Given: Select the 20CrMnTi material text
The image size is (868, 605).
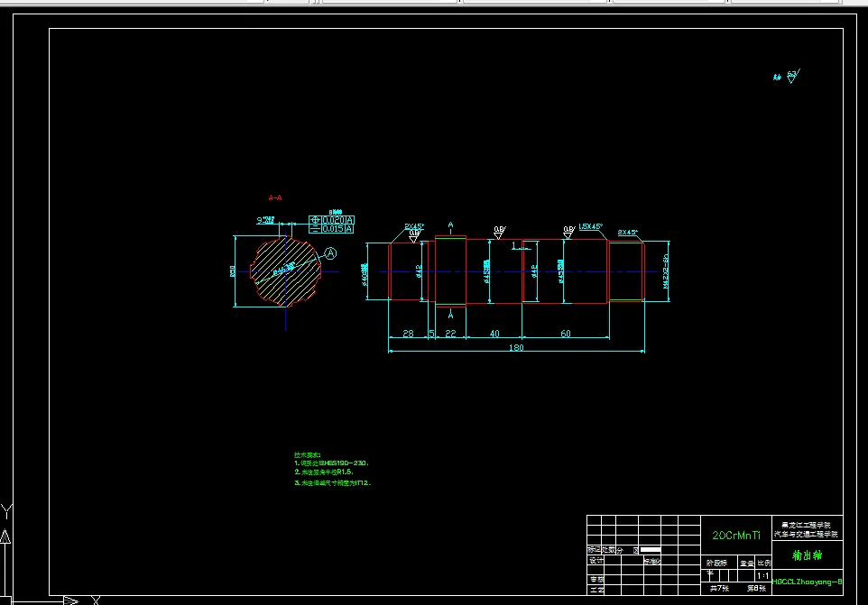Looking at the screenshot, I should (x=736, y=536).
